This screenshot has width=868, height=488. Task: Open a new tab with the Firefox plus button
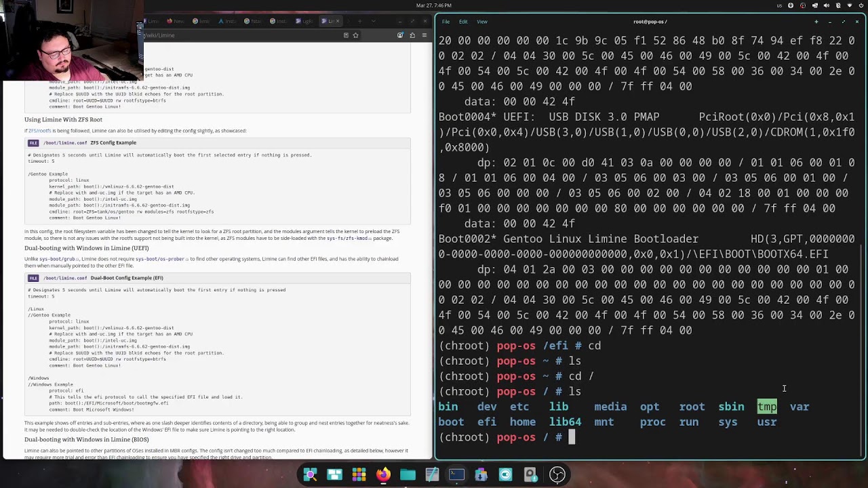click(360, 21)
